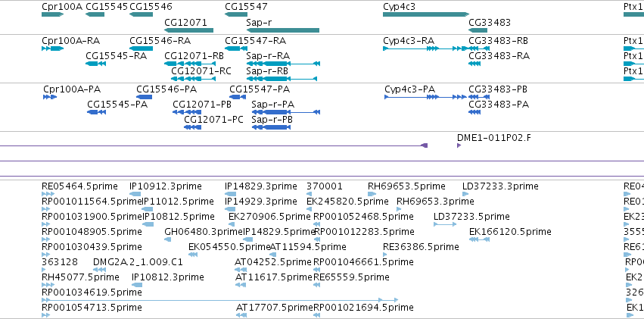Click EST EK054550.5prime
The height and width of the screenshot is (319, 644).
coord(193,255)
